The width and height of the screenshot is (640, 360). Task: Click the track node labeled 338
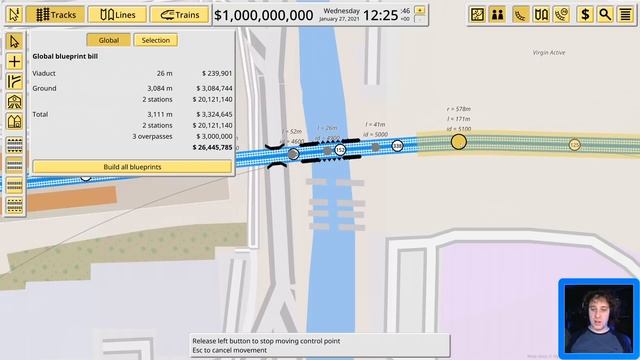click(397, 145)
